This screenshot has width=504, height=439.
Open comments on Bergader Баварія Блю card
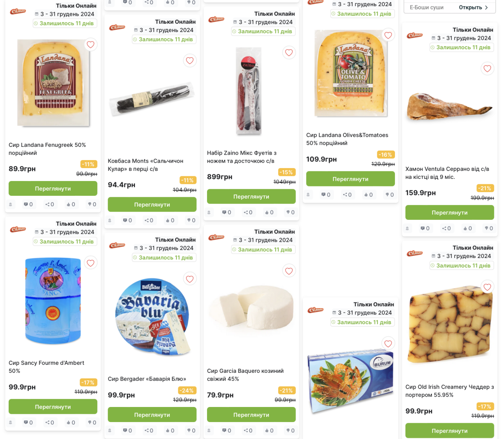click(127, 430)
